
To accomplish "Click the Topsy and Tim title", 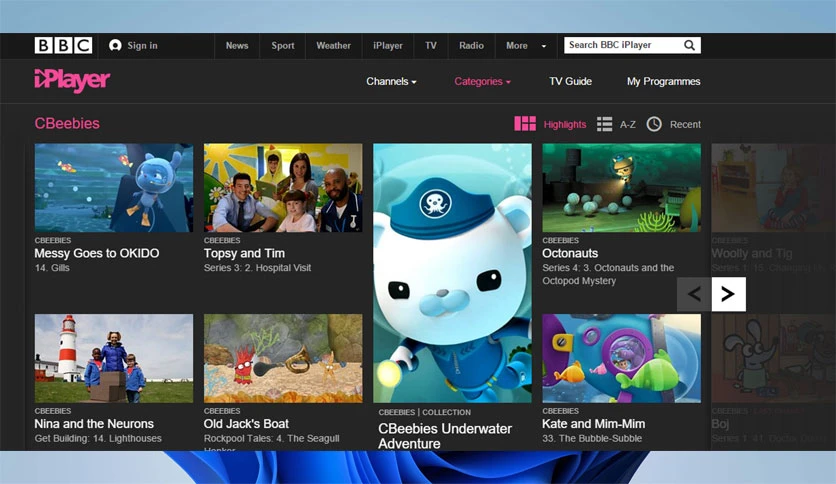I will [x=244, y=253].
